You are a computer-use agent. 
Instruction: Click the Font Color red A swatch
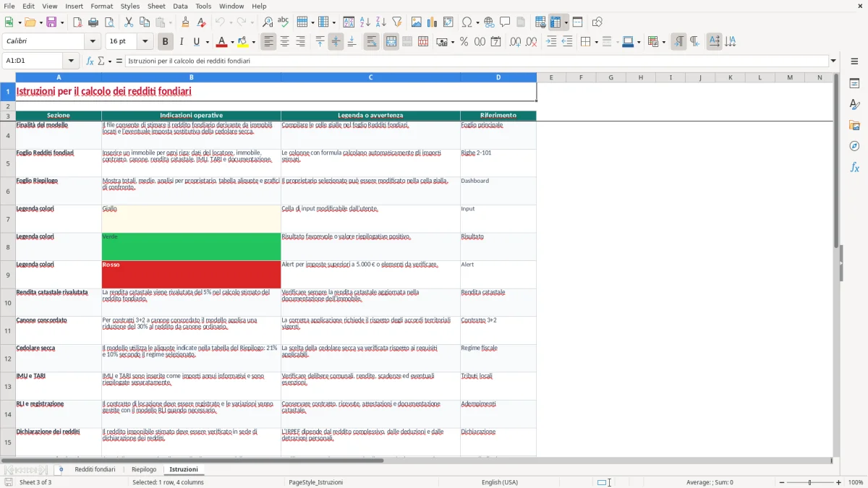222,42
